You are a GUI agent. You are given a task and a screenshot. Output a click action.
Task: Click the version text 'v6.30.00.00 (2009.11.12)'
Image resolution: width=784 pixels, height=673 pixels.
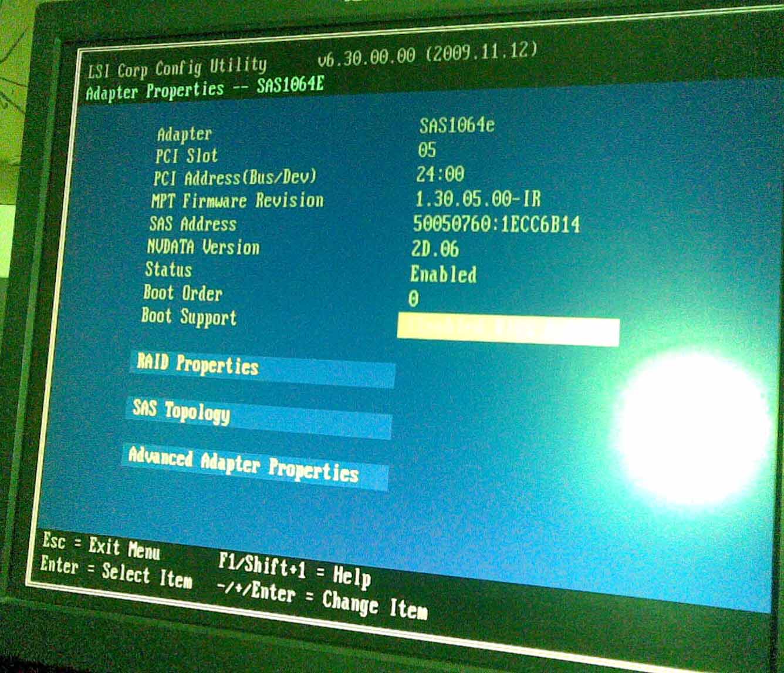click(427, 53)
